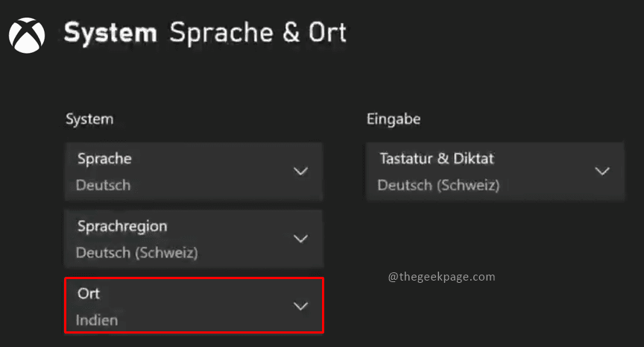The width and height of the screenshot is (644, 347).
Task: Open the Sprache language dropdown
Action: [x=194, y=171]
